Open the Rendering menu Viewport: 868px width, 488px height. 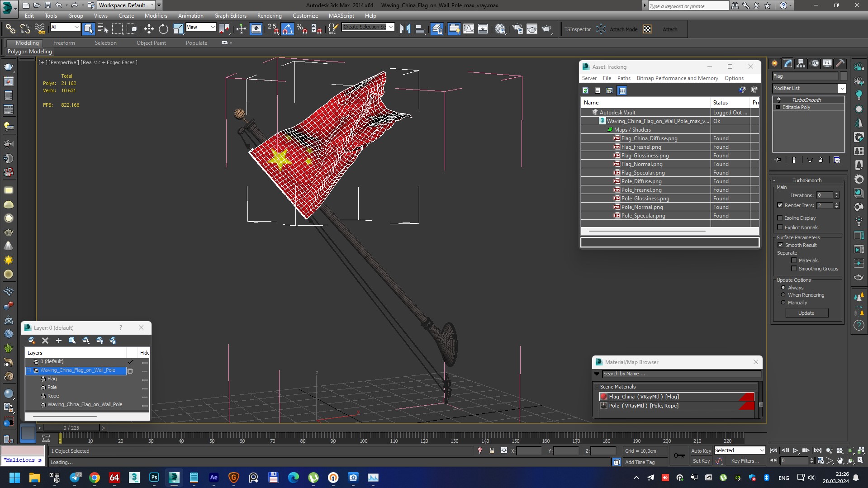click(269, 15)
